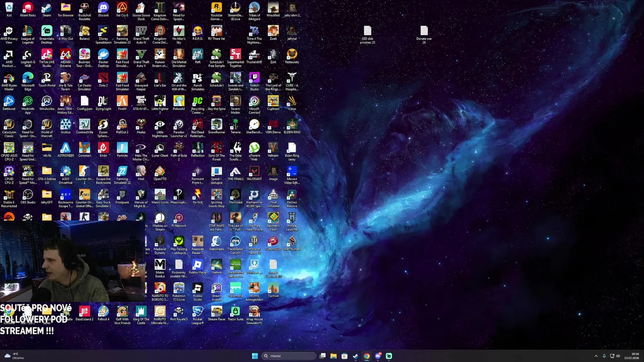Image resolution: width=644 pixels, height=362 pixels.
Task: Open the Donate war text file
Action: (424, 35)
